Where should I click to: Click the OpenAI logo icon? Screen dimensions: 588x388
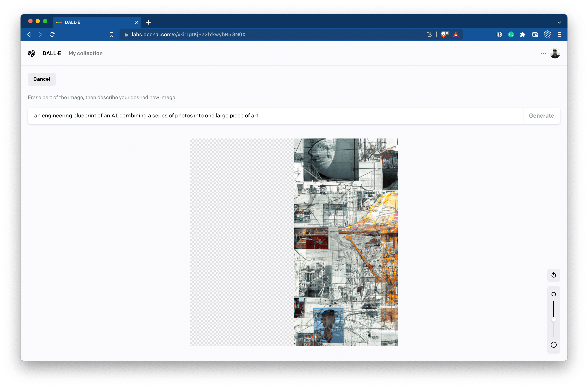pyautogui.click(x=32, y=53)
